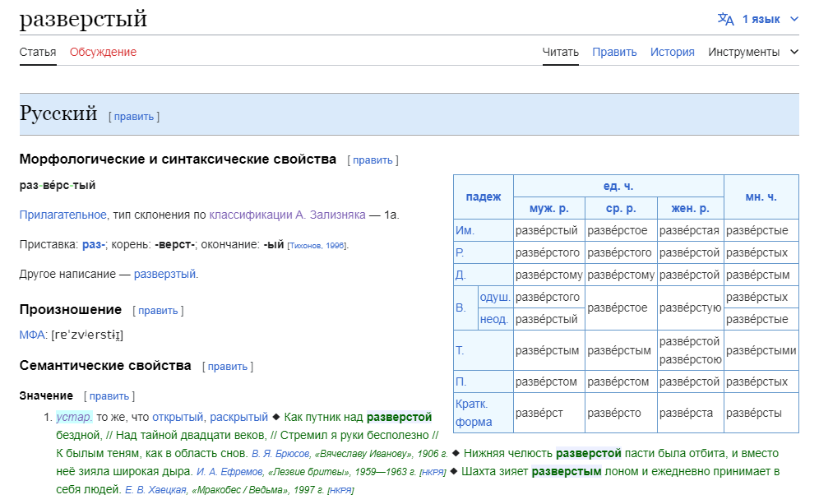This screenshot has height=504, width=819.
Task: Click the IPA transcription text
Action: coord(87,335)
